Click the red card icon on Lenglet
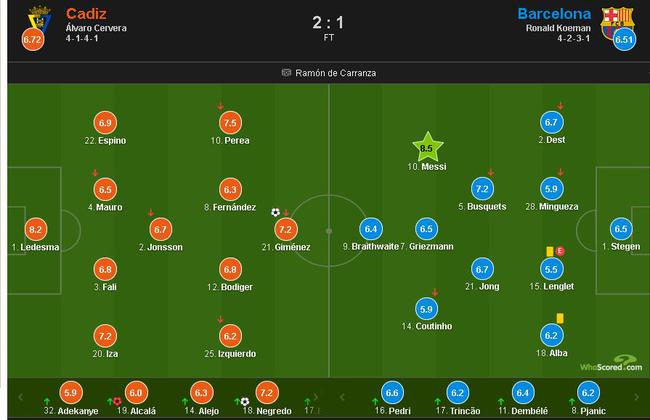Image resolution: width=650 pixels, height=420 pixels. pos(561,251)
